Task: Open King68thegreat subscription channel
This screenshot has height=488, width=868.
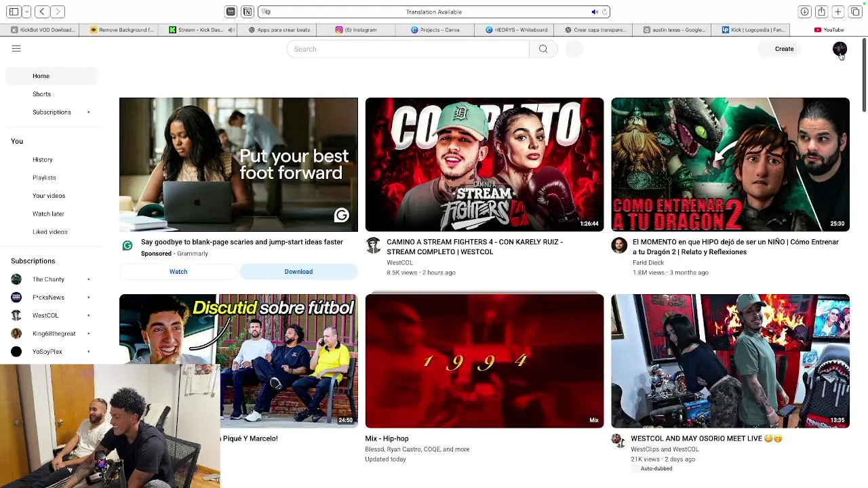Action: tap(52, 333)
